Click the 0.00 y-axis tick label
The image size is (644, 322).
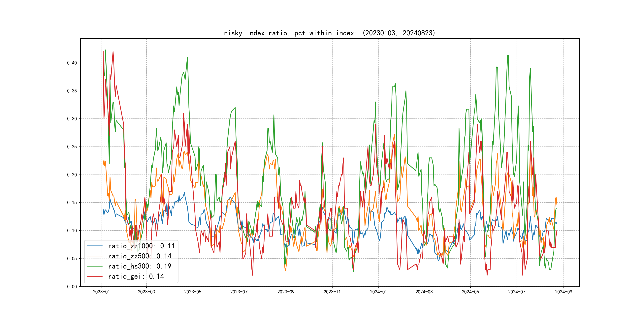pyautogui.click(x=72, y=286)
